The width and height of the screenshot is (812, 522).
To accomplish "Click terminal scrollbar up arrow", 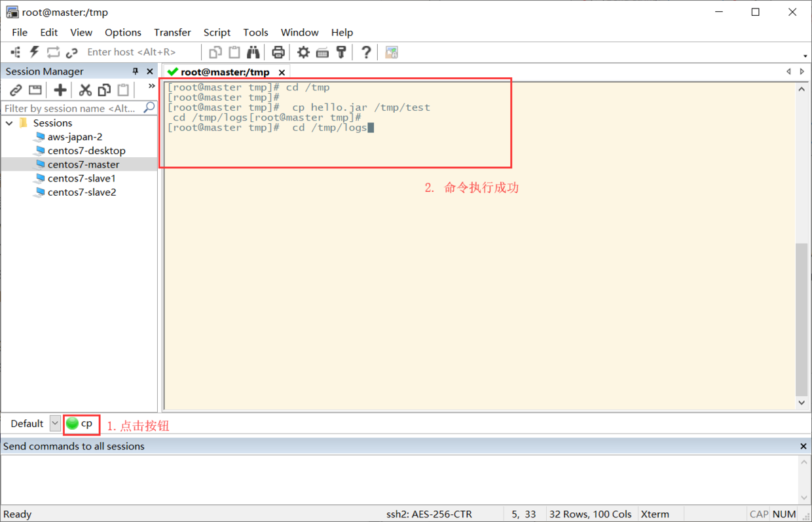I will 802,89.
